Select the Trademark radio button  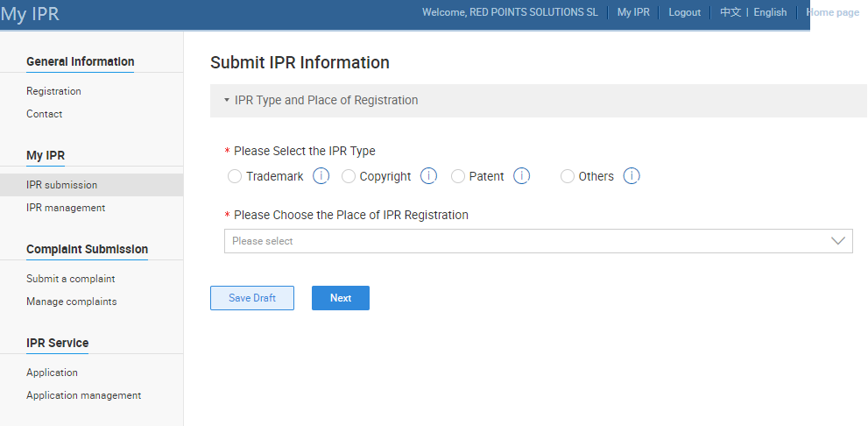pos(235,176)
